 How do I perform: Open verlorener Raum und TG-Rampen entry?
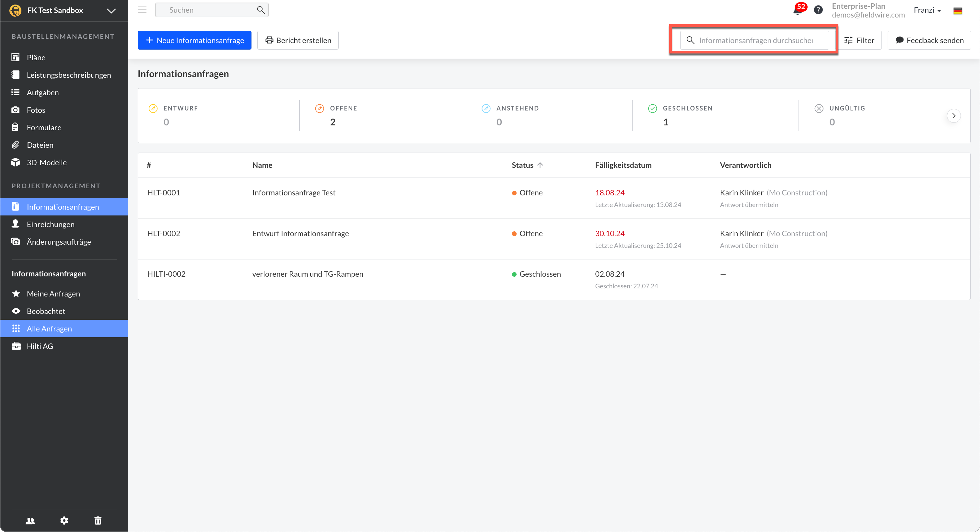tap(308, 274)
